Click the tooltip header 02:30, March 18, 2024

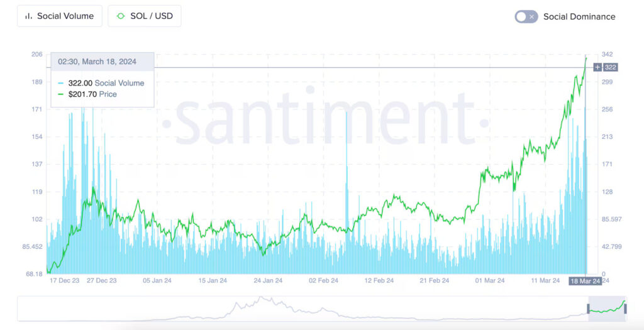(97, 62)
